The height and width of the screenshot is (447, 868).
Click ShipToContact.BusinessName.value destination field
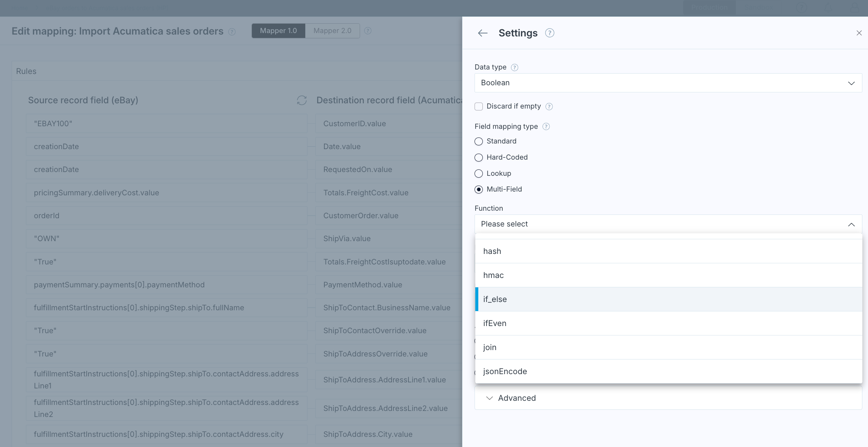[389, 308]
